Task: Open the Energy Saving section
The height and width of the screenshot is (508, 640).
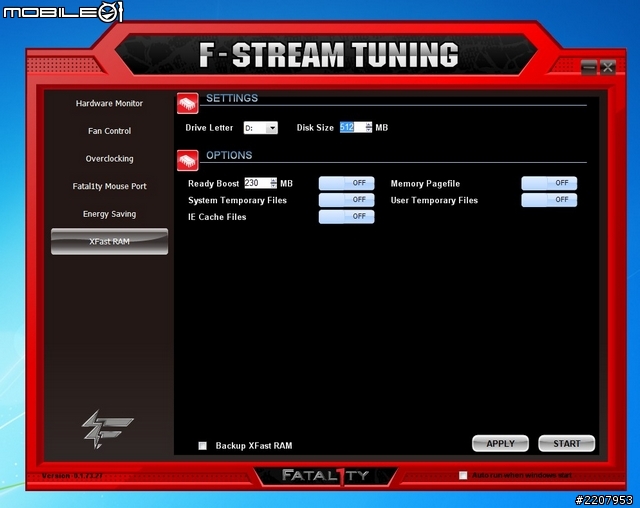Action: [x=109, y=214]
